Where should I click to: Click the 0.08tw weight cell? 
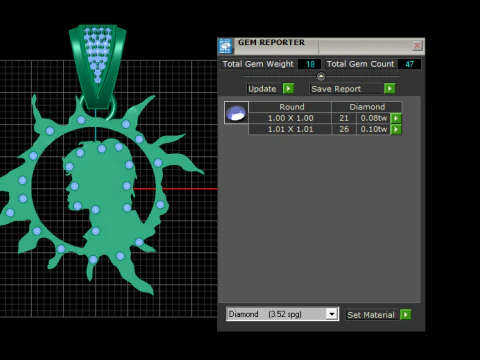click(x=373, y=118)
